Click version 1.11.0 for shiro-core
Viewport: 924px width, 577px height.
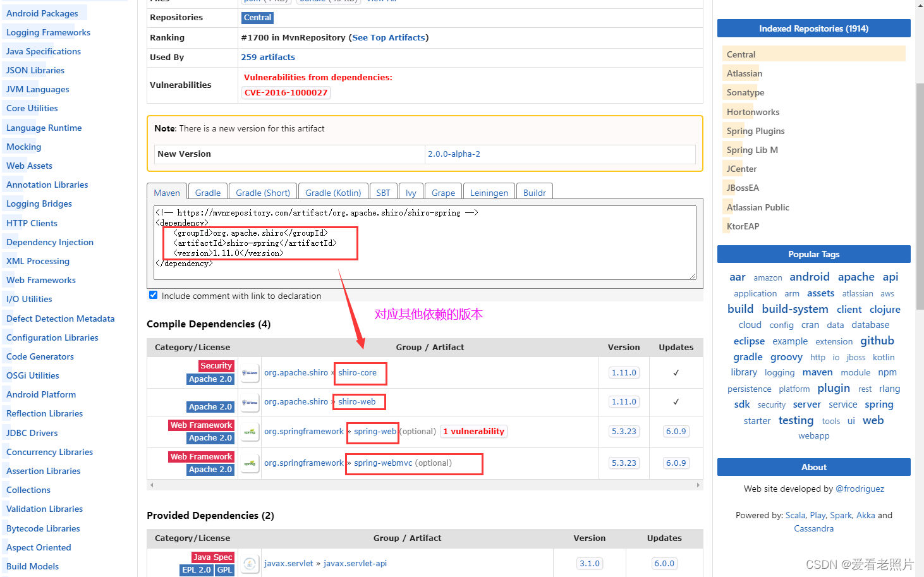pyautogui.click(x=624, y=373)
